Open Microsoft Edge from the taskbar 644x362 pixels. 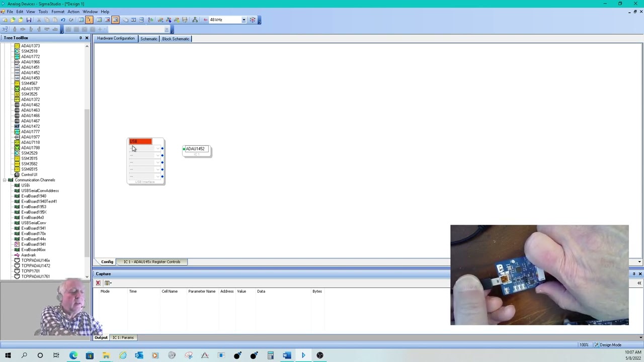point(73,355)
